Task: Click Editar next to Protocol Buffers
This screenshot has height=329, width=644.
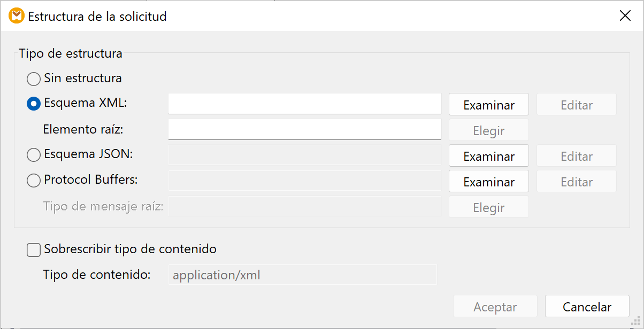Action: click(x=576, y=181)
